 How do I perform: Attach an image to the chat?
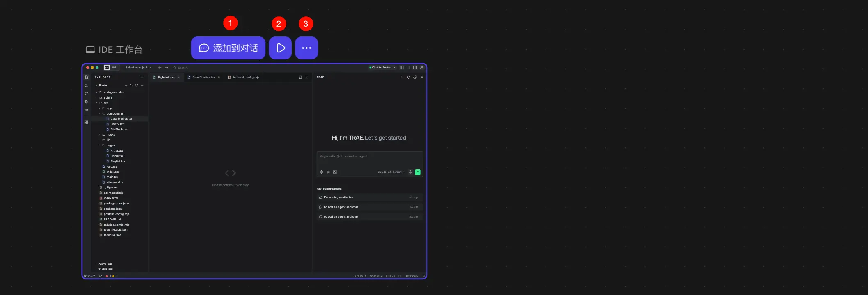coord(335,172)
